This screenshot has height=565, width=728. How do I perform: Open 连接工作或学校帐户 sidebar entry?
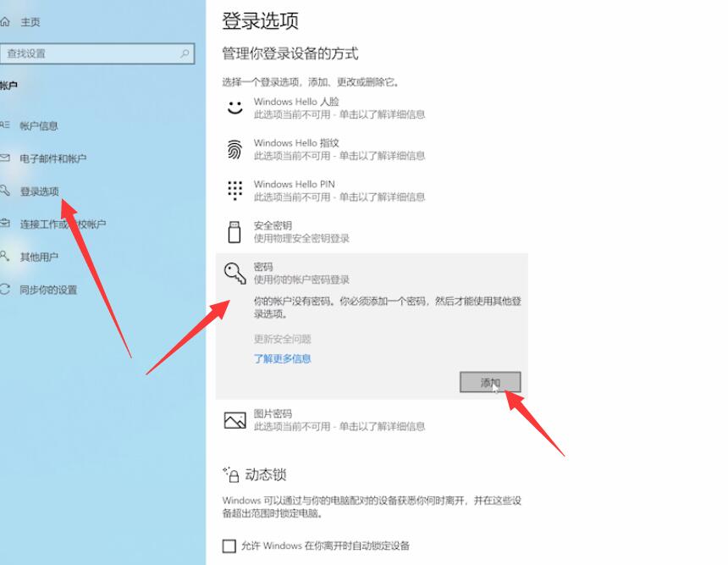coord(63,224)
